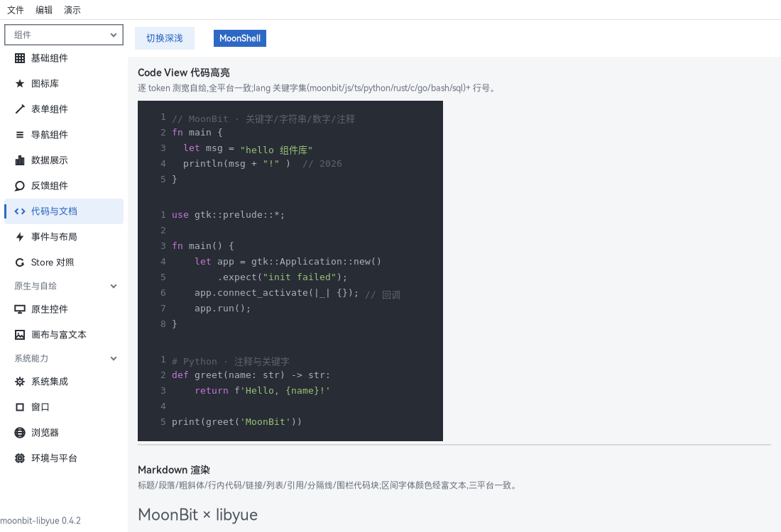The image size is (781, 532).
Task: Click the def greet(name: str) line
Action: [x=251, y=375]
